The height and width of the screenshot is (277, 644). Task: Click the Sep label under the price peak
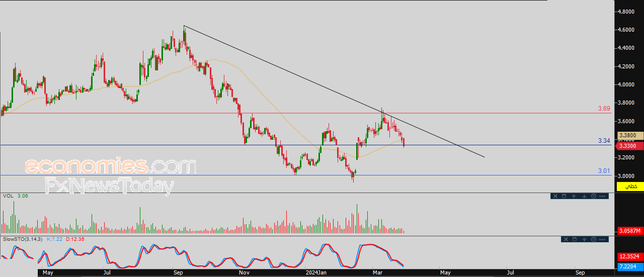178,272
